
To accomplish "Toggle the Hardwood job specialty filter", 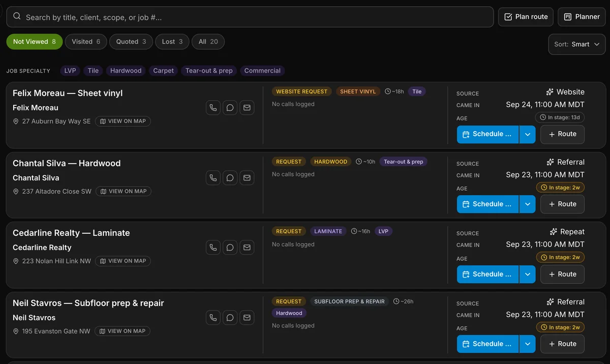I will click(x=126, y=71).
